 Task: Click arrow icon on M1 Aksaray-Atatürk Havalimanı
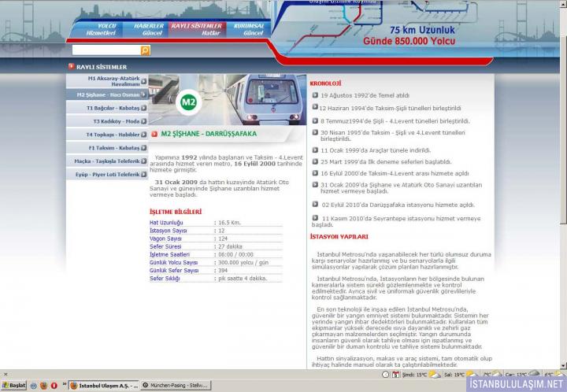click(x=143, y=80)
